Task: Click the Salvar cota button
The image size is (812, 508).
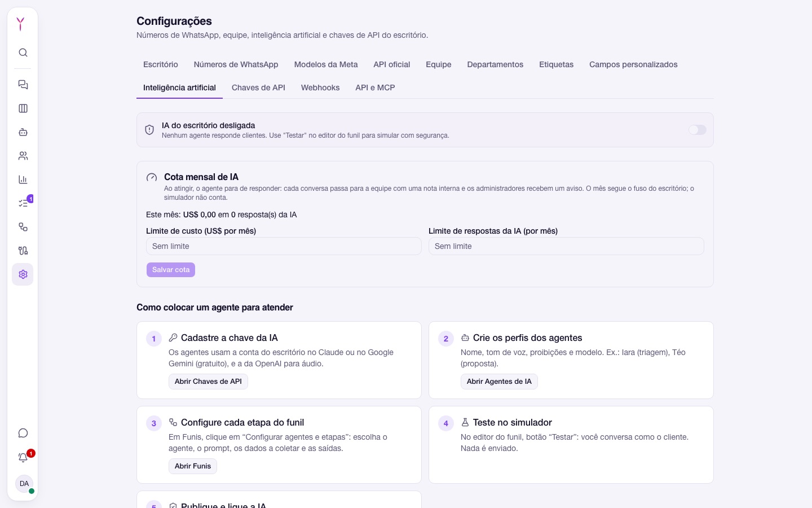Action: [x=171, y=270]
